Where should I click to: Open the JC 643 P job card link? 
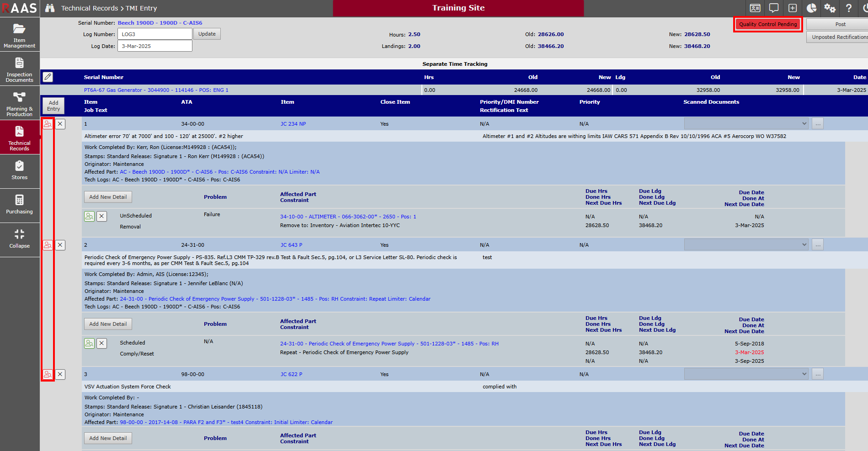click(x=292, y=244)
